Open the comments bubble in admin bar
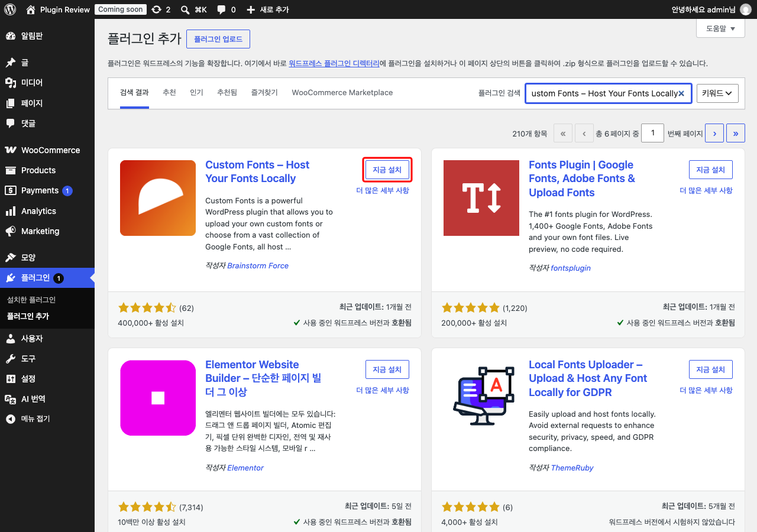This screenshot has height=532, width=757. (221, 9)
